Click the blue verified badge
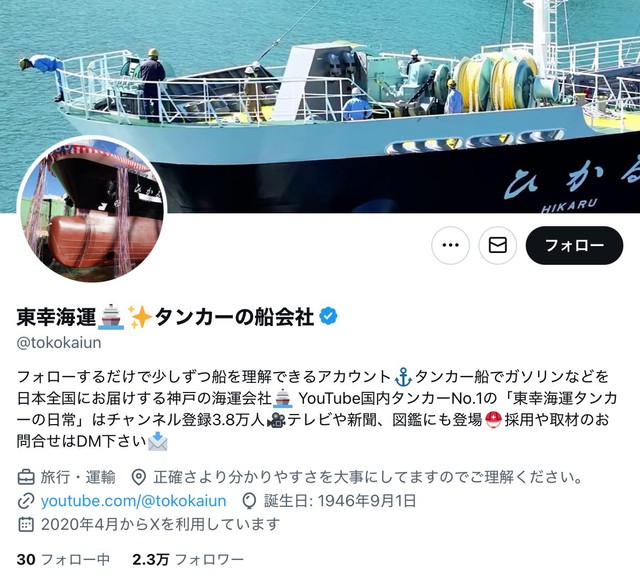The height and width of the screenshot is (579, 640). click(x=329, y=316)
